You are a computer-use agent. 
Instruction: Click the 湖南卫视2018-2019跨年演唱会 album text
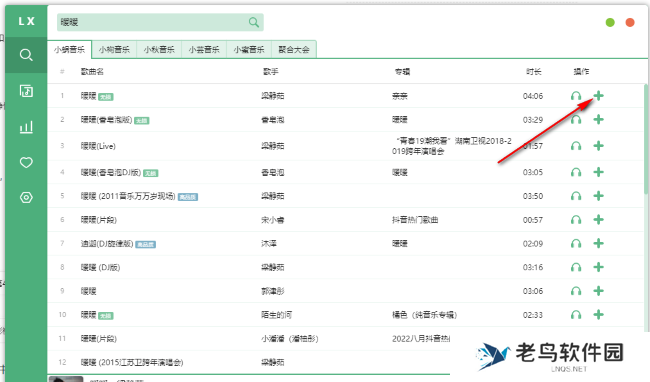pos(452,146)
